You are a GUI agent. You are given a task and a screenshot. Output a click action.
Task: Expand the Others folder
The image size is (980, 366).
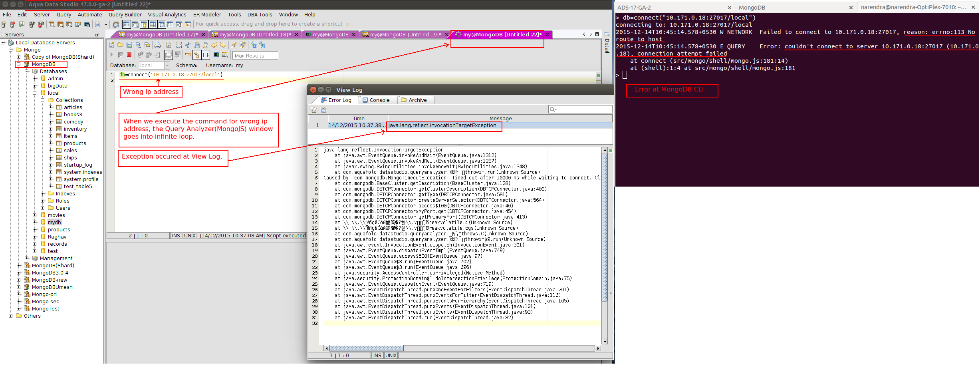[x=10, y=316]
